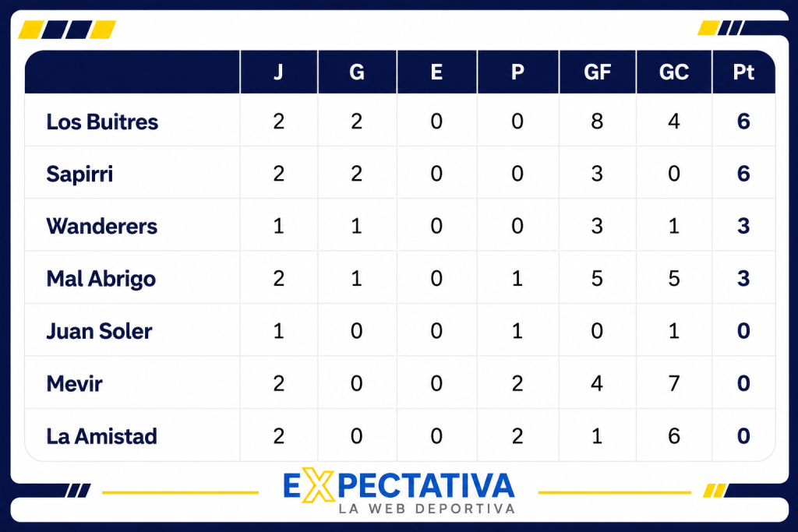
Task: Select the Sapirri team row label
Action: [x=79, y=174]
